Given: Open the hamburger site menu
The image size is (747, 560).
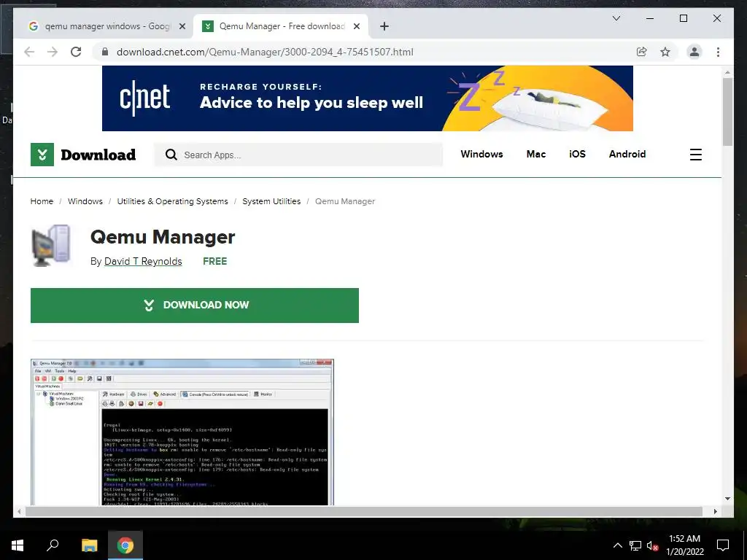Looking at the screenshot, I should click(x=695, y=155).
